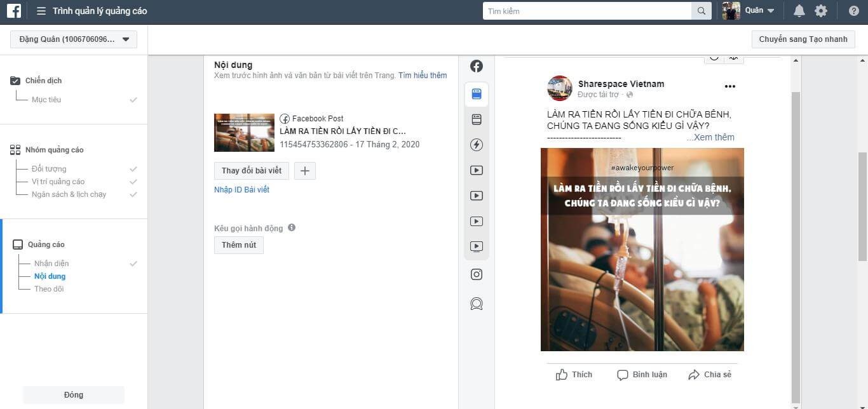Click the Trình quản lý quảng cáo title
Image resolution: width=868 pixels, height=409 pixels.
(100, 11)
